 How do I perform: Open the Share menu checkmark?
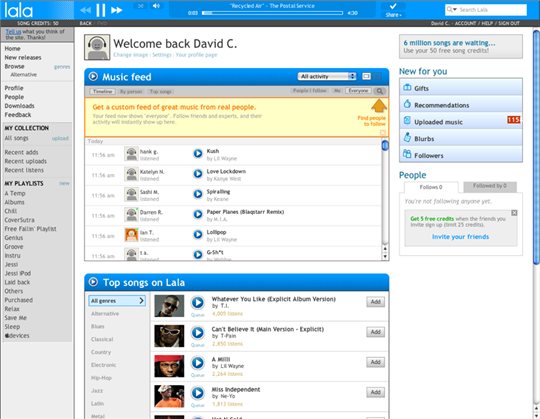(x=393, y=6)
